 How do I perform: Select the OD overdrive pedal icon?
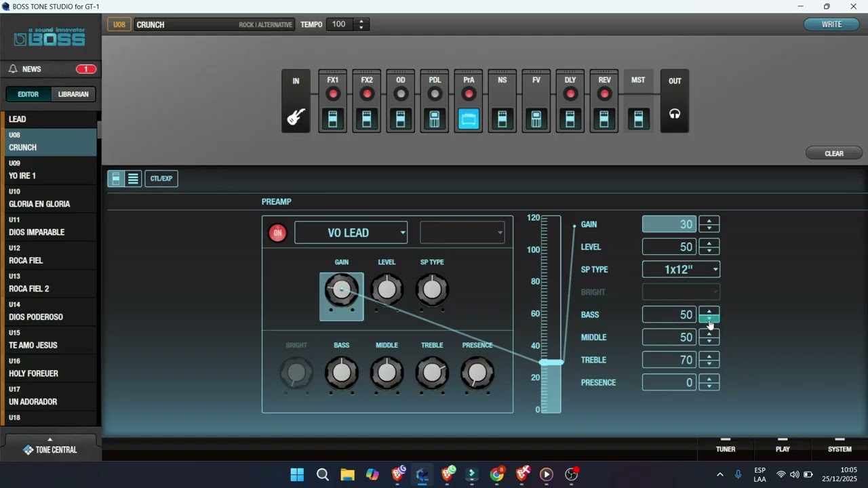(400, 119)
